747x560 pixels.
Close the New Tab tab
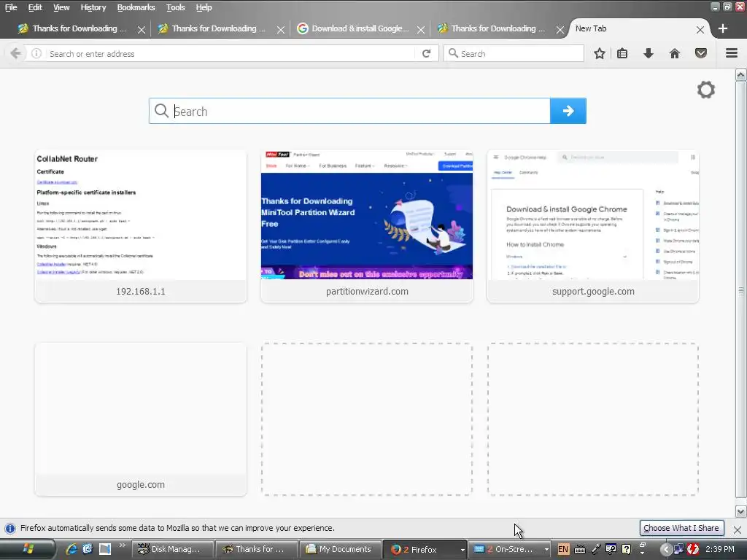pos(700,29)
